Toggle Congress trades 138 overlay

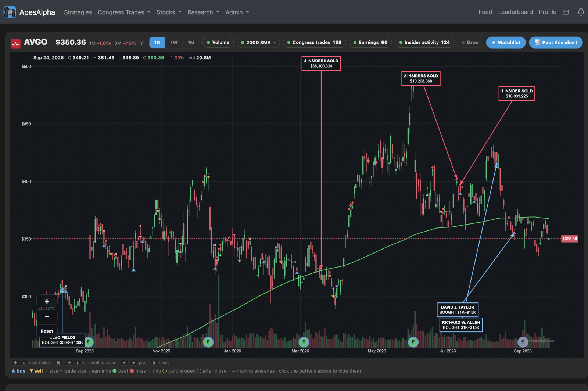[314, 43]
